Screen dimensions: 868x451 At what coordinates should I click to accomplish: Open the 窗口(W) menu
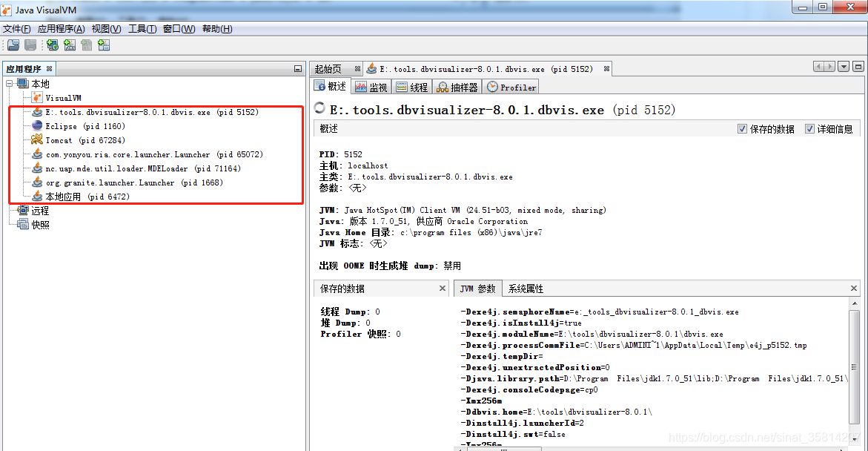click(179, 29)
